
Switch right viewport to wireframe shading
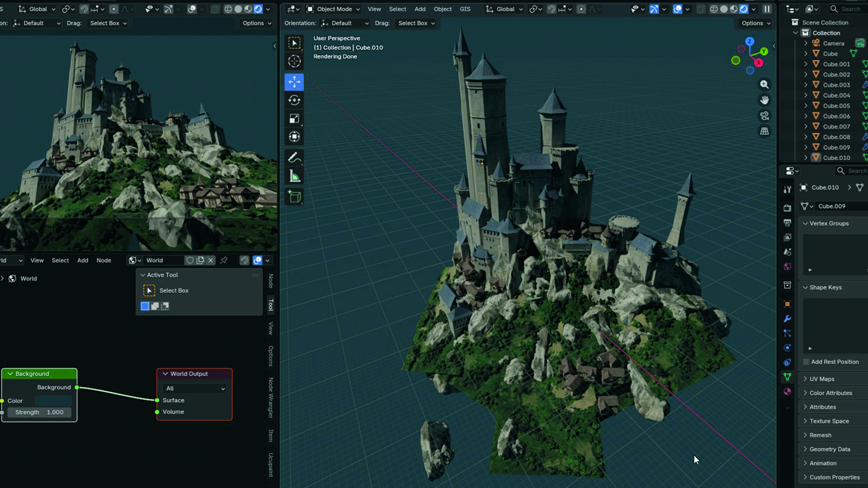[714, 9]
